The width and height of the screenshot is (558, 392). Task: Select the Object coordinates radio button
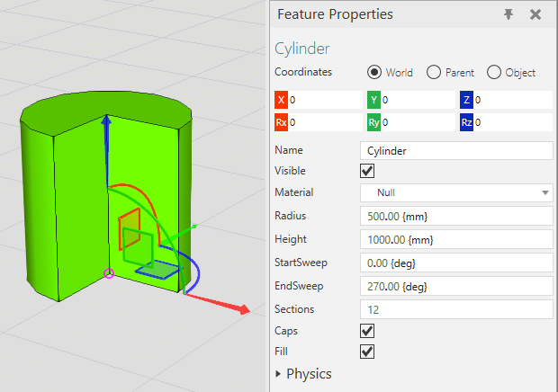[493, 72]
